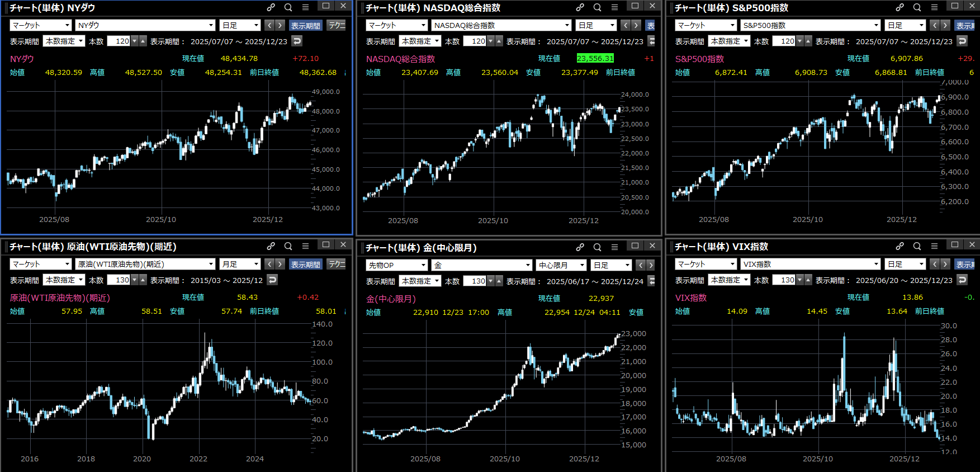Viewport: 980px width, 472px height.
Task: Toggle 表示期間 button in NYダウ chart
Action: pos(306,26)
